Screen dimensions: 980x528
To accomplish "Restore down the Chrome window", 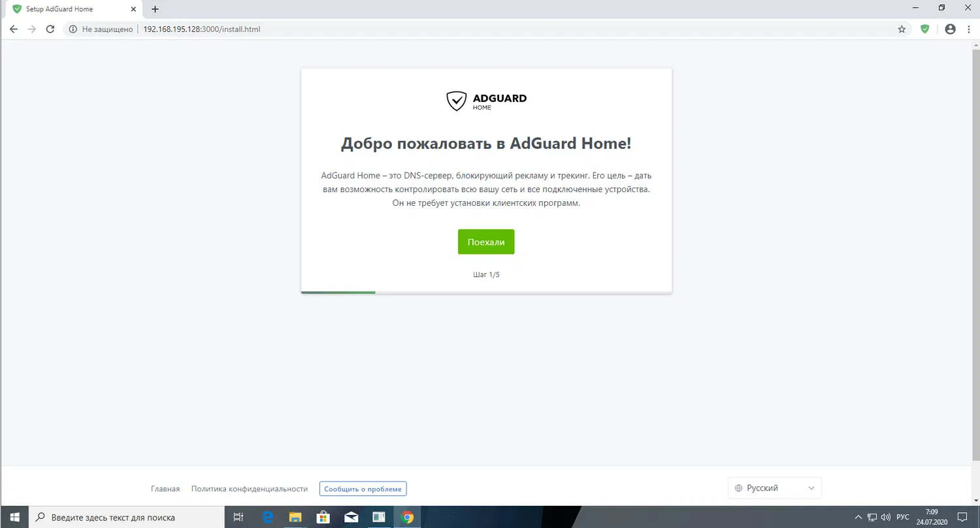I will [941, 8].
